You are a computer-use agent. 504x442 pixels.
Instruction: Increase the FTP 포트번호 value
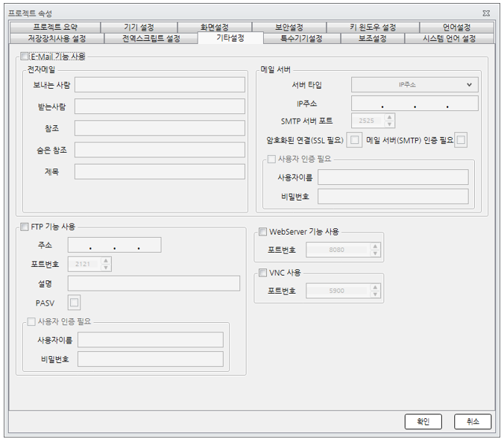pyautogui.click(x=106, y=260)
